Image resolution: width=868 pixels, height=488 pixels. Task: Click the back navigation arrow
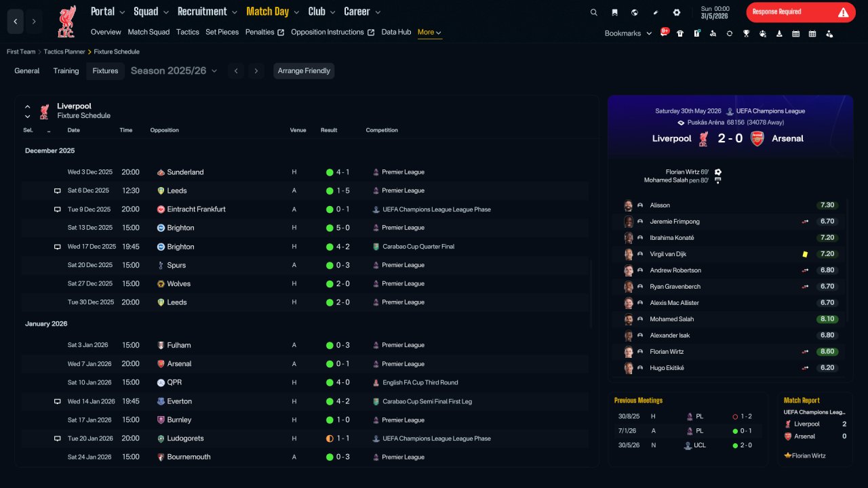(15, 22)
